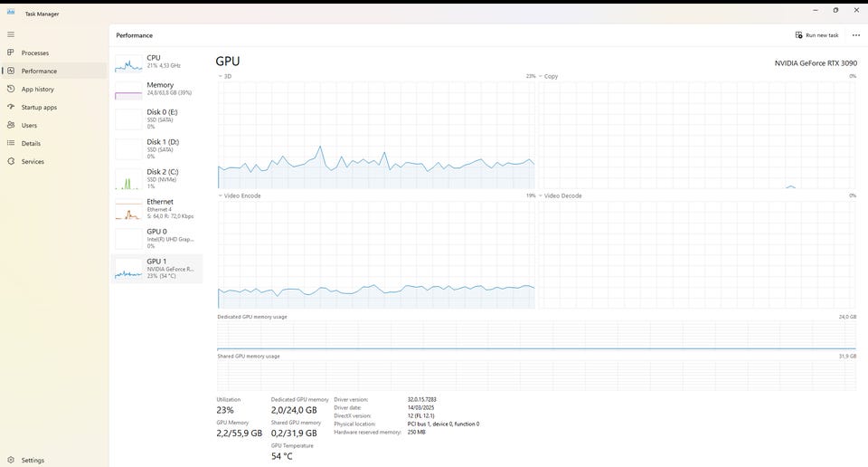Click driver version 32.0.15.7283
Screen dimensions: 868x467
coord(422,399)
